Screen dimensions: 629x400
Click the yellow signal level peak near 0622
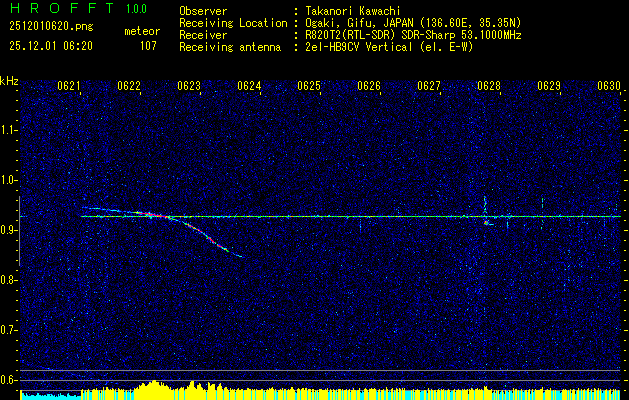[153, 385]
